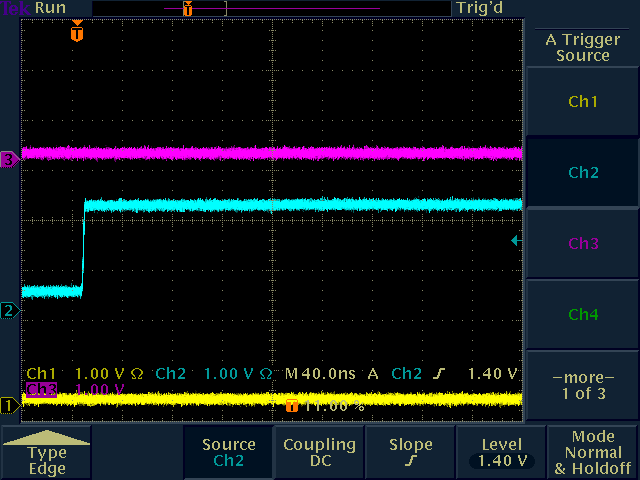
Task: Click the cyan trigger level arrow at right
Action: (x=515, y=241)
